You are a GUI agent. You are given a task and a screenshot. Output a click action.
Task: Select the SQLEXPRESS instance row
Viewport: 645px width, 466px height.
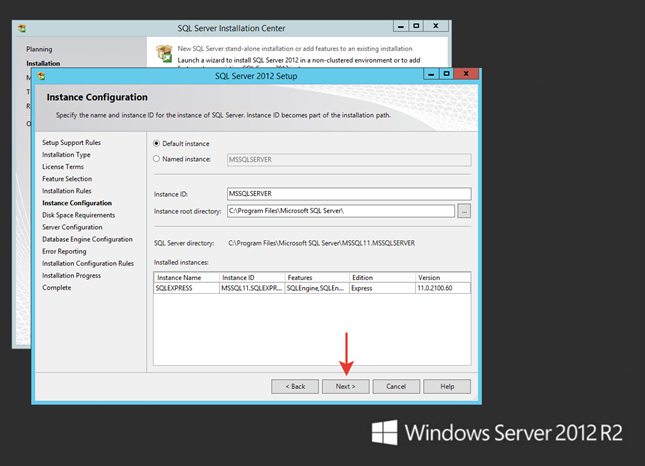point(312,288)
